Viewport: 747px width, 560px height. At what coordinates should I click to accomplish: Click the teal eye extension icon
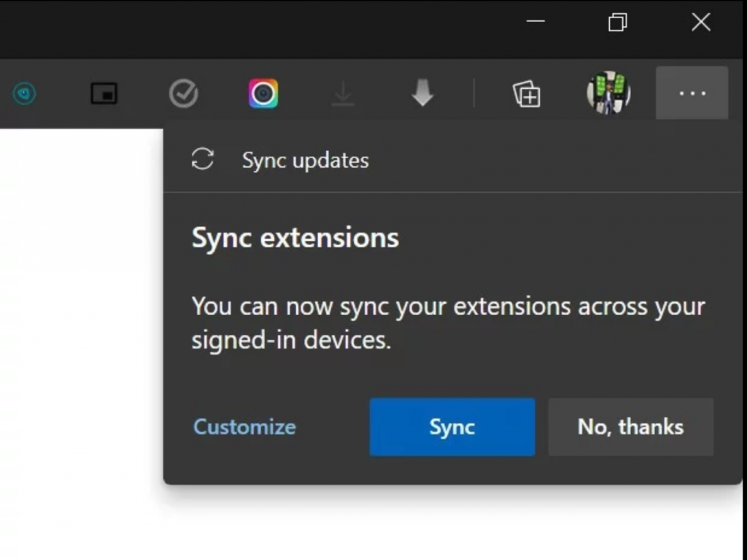click(25, 93)
